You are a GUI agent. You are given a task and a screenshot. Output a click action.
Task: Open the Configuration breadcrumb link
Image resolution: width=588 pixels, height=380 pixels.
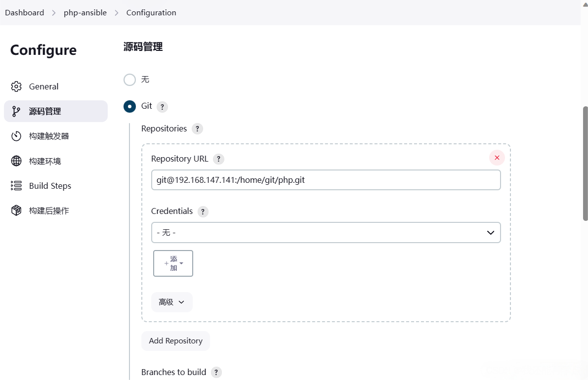point(151,12)
